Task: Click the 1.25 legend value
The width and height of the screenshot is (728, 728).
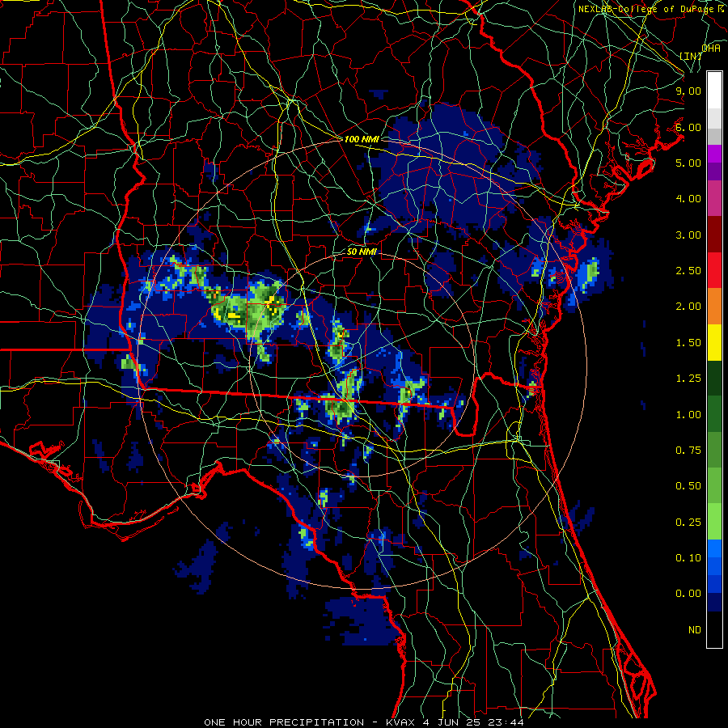Action: [x=688, y=379]
